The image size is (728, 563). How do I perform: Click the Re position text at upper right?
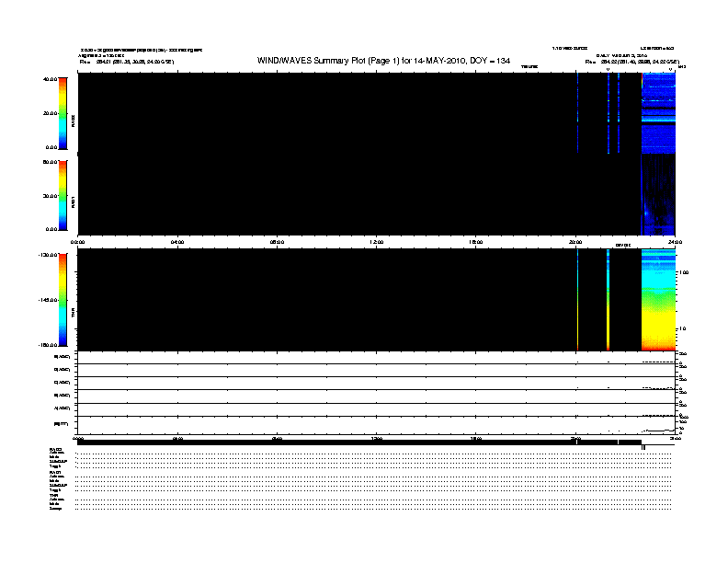pyautogui.click(x=631, y=62)
